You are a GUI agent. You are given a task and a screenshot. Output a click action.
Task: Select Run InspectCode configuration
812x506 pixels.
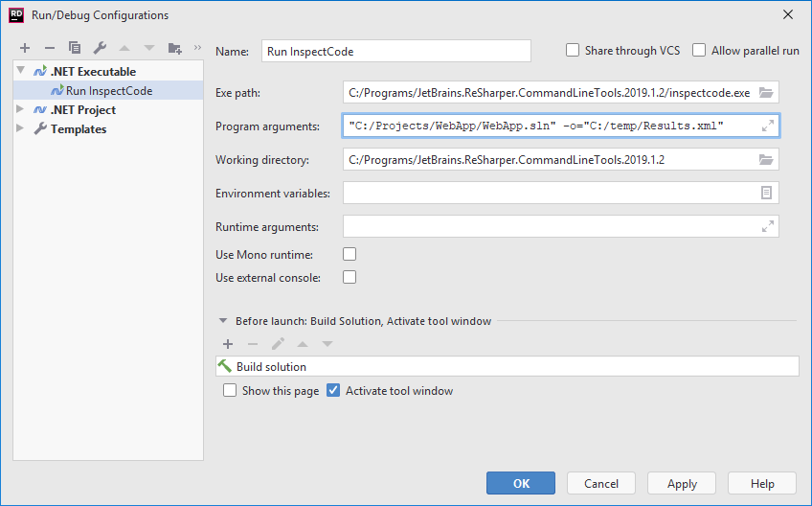pyautogui.click(x=108, y=91)
